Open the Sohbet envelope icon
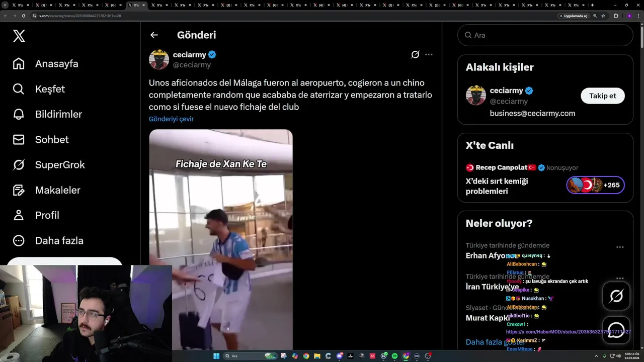The image size is (644, 362). 19,139
